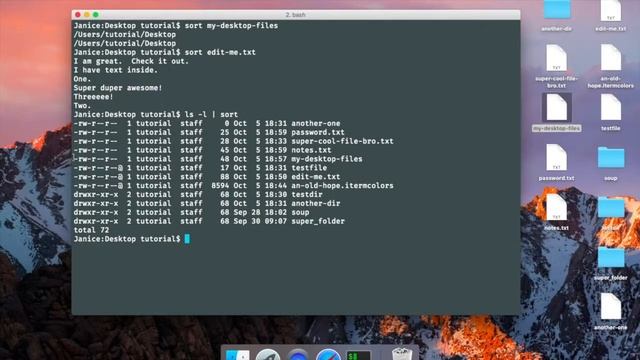This screenshot has width=640, height=360.
Task: Select the testfile icon on the desktop
Action: point(611,107)
